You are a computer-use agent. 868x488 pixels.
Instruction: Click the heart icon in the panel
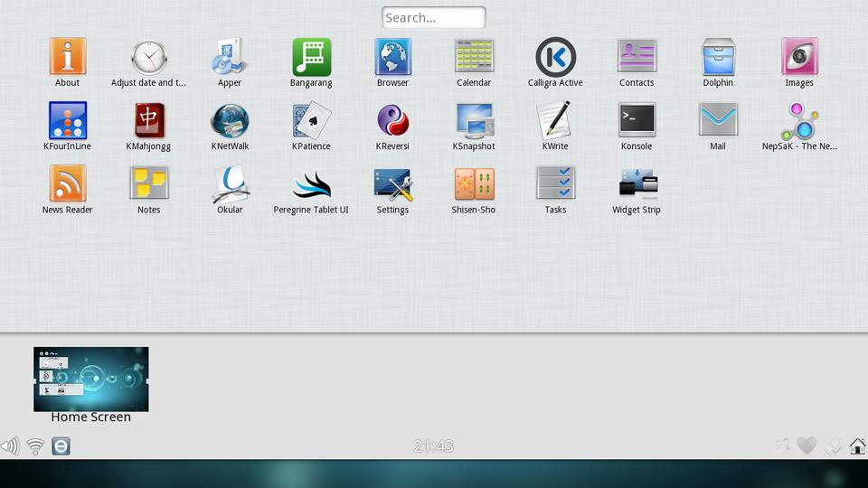(807, 446)
